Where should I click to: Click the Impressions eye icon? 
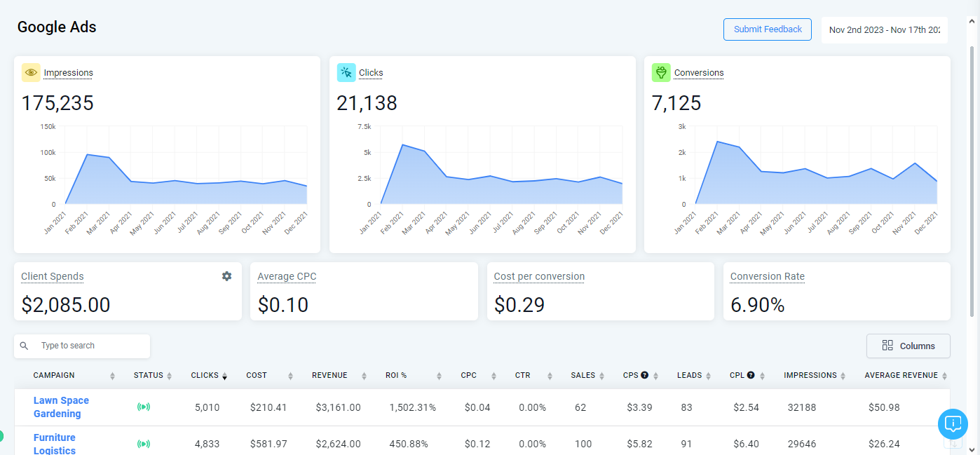coord(31,72)
